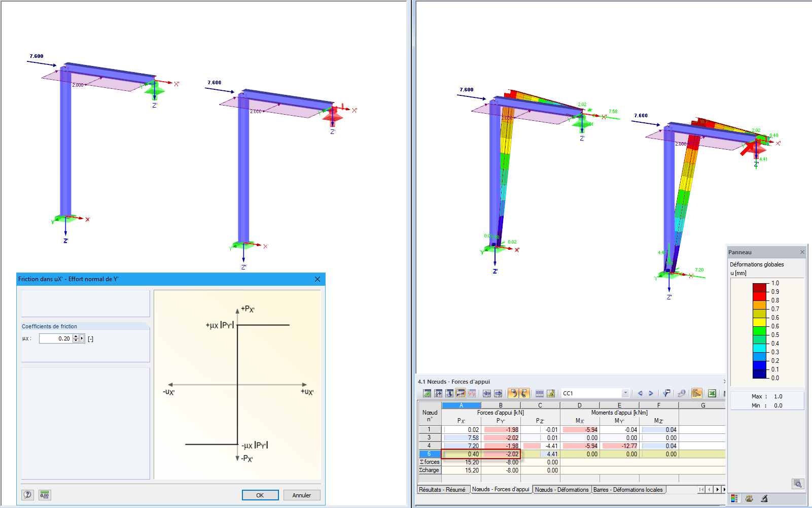Open the balance scale tab in the Panneau

point(749,498)
